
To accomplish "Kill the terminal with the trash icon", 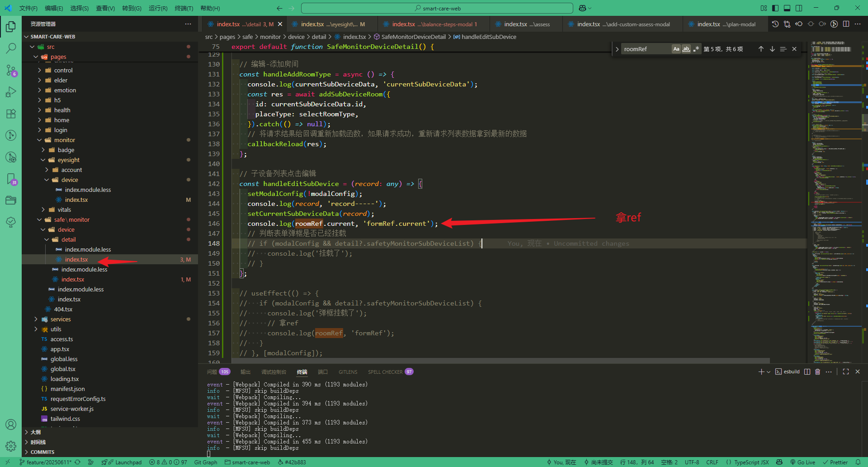I will click(x=817, y=372).
